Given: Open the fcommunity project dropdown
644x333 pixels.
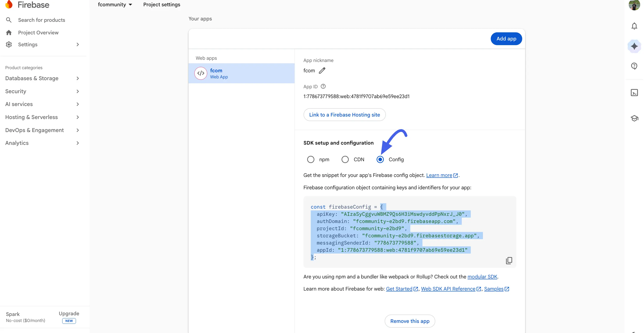Looking at the screenshot, I should tap(115, 4).
